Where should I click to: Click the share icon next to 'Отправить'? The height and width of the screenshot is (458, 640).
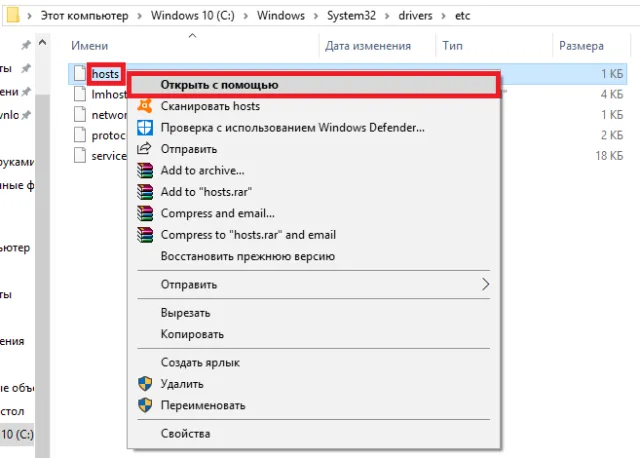(x=144, y=149)
